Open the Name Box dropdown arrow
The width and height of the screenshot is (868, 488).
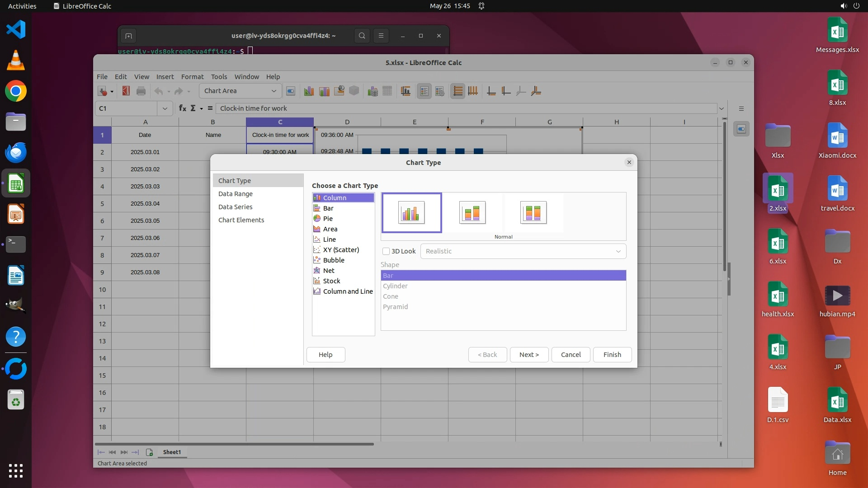tap(165, 108)
